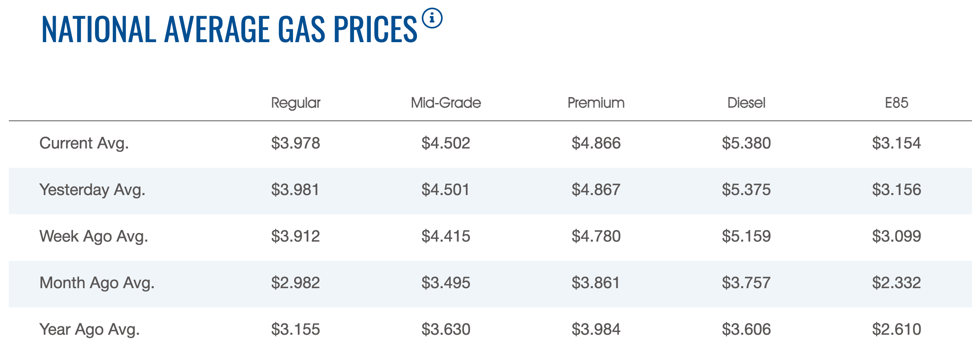Select the Month Ago Avg. row label
The image size is (980, 356).
coord(97,283)
